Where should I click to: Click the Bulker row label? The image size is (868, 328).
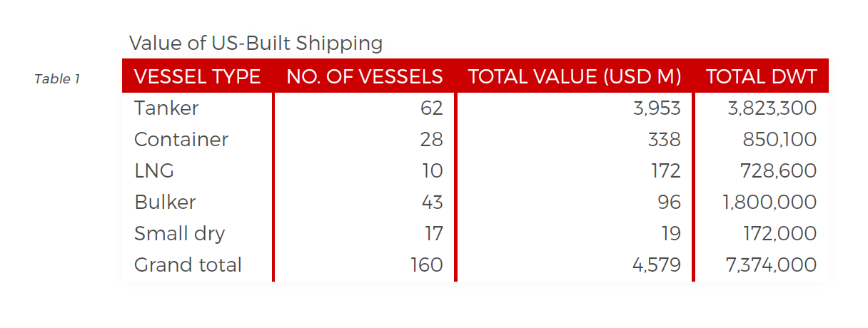[x=165, y=203]
